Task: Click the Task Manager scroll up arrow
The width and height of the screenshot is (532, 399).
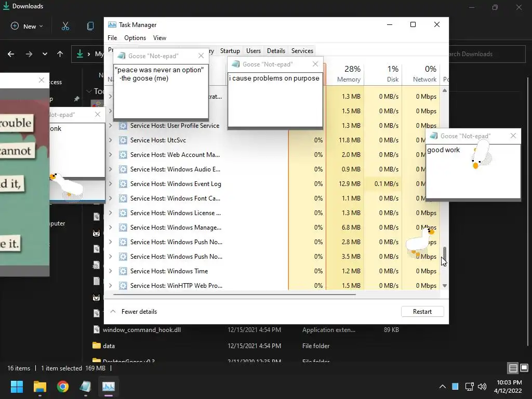Action: (x=445, y=90)
